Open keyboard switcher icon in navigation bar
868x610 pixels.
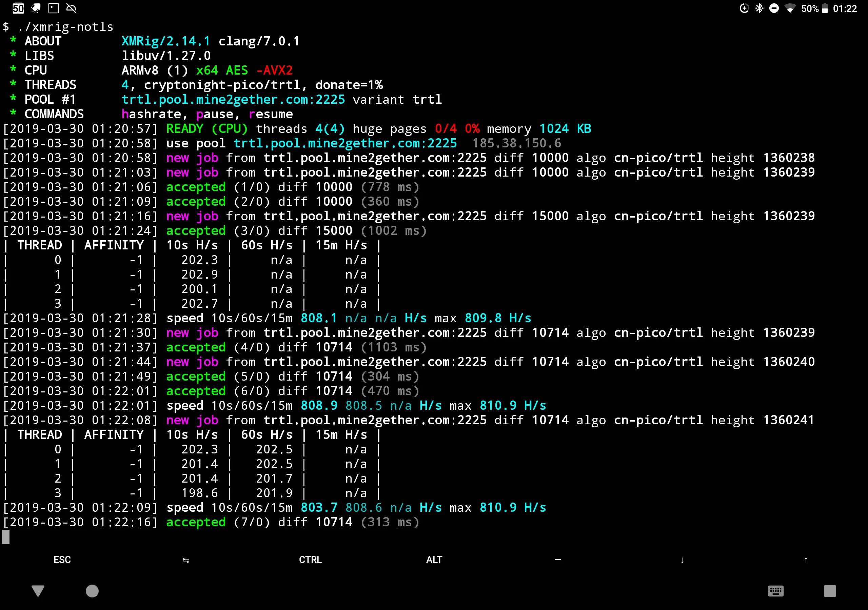[775, 591]
